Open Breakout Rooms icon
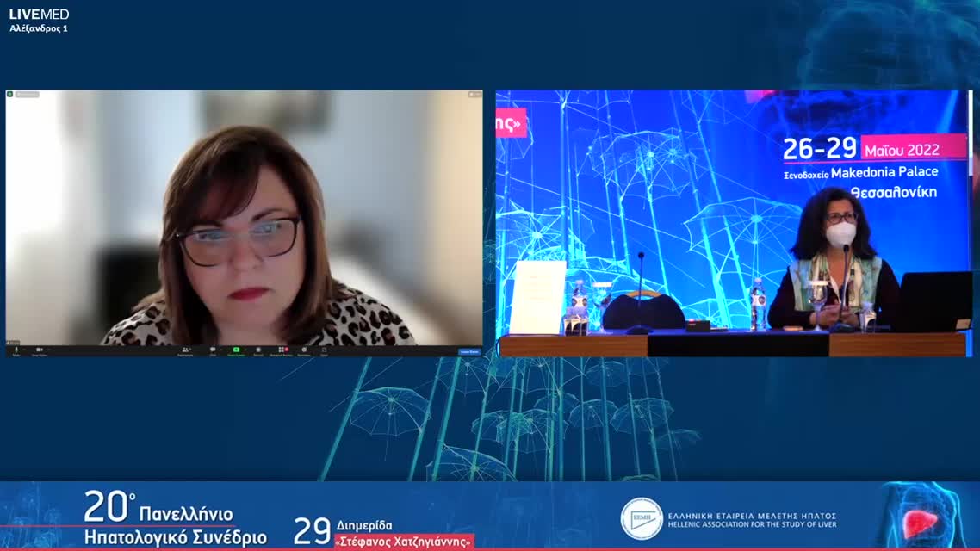This screenshot has height=551, width=980. click(282, 350)
